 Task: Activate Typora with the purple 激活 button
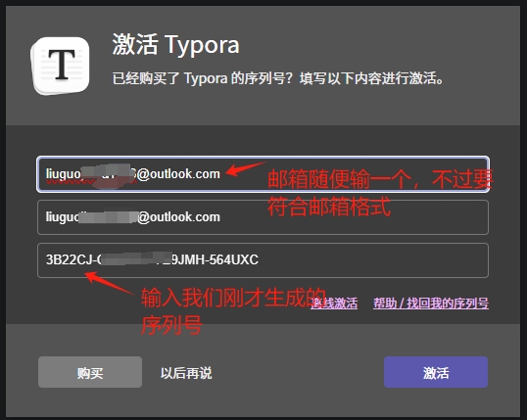pos(436,372)
